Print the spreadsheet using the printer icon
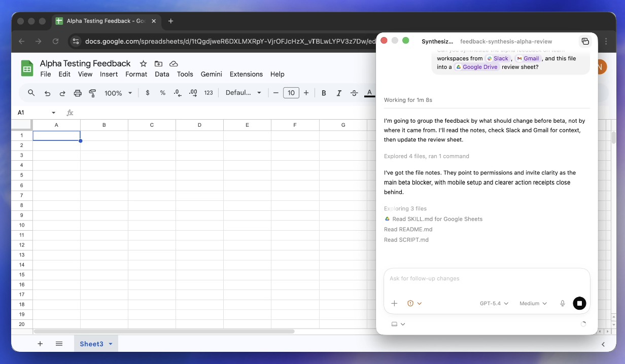The image size is (625, 364). [78, 93]
